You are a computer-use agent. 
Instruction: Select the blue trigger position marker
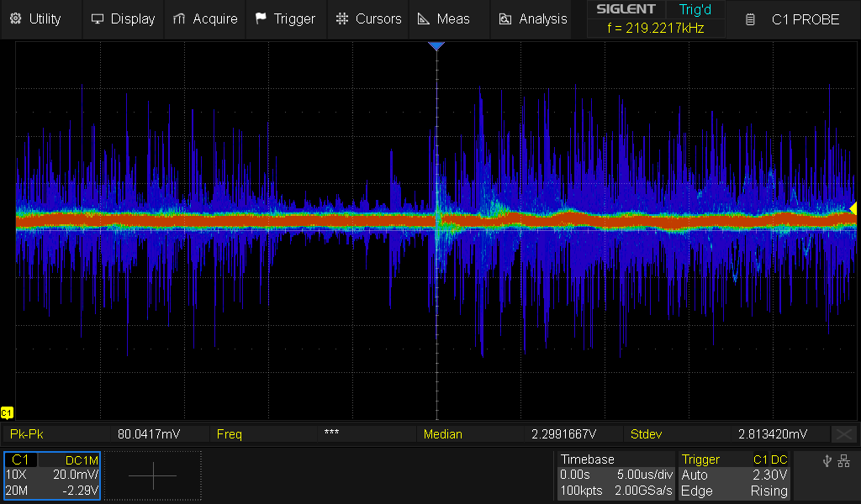(x=436, y=46)
